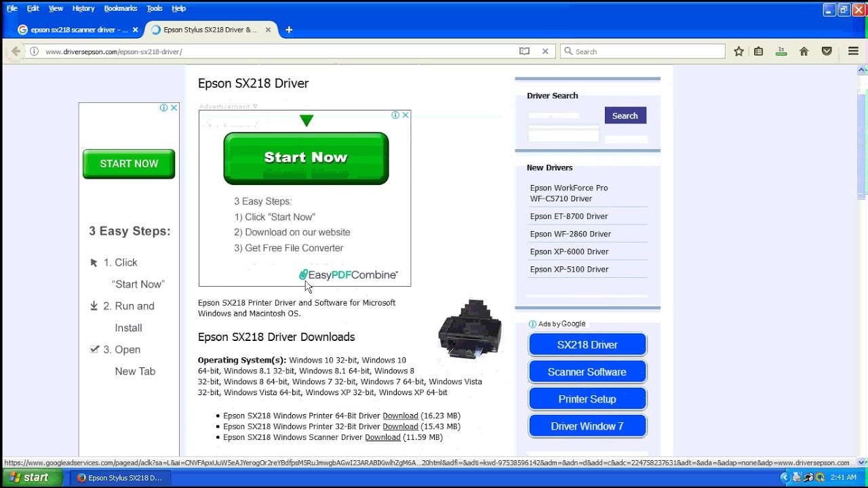Click the taskbar clock showing 2:41 AM
This screenshot has height=488, width=868.
point(843,478)
